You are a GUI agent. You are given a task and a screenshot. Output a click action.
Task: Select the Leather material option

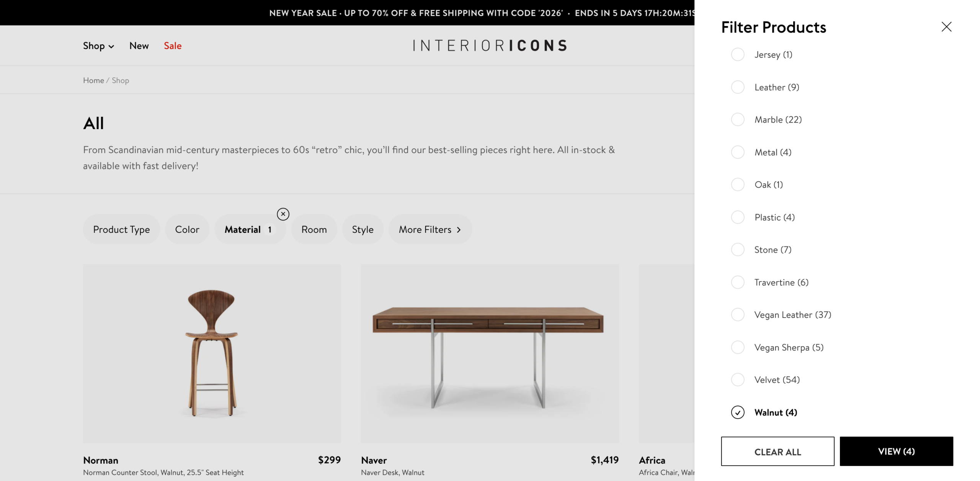click(x=738, y=87)
